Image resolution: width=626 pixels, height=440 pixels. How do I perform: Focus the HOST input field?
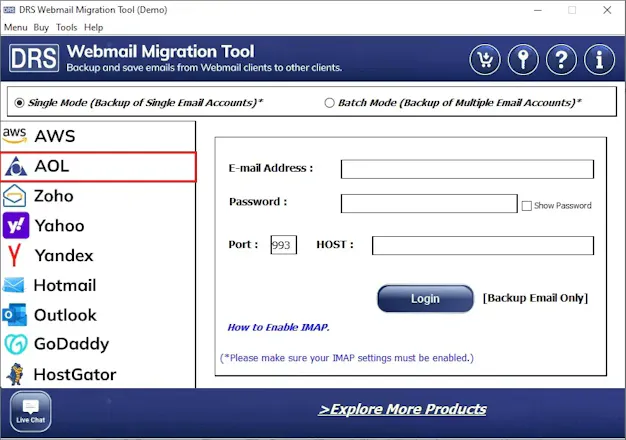[483, 245]
